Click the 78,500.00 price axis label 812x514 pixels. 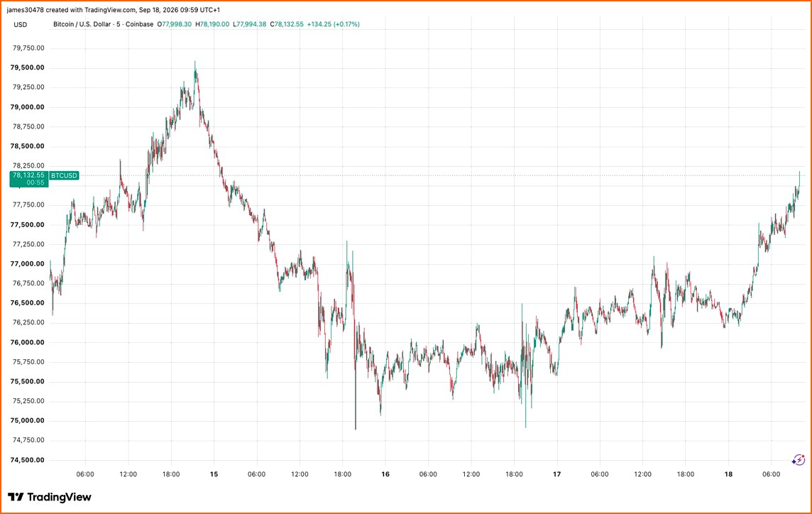click(28, 146)
